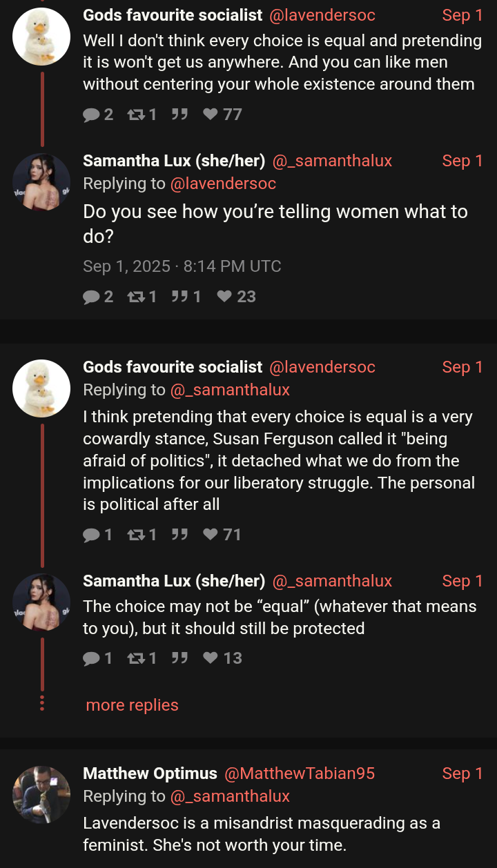Reply to Samantha Lux's "telling women" post
The image size is (497, 868).
click(x=91, y=297)
